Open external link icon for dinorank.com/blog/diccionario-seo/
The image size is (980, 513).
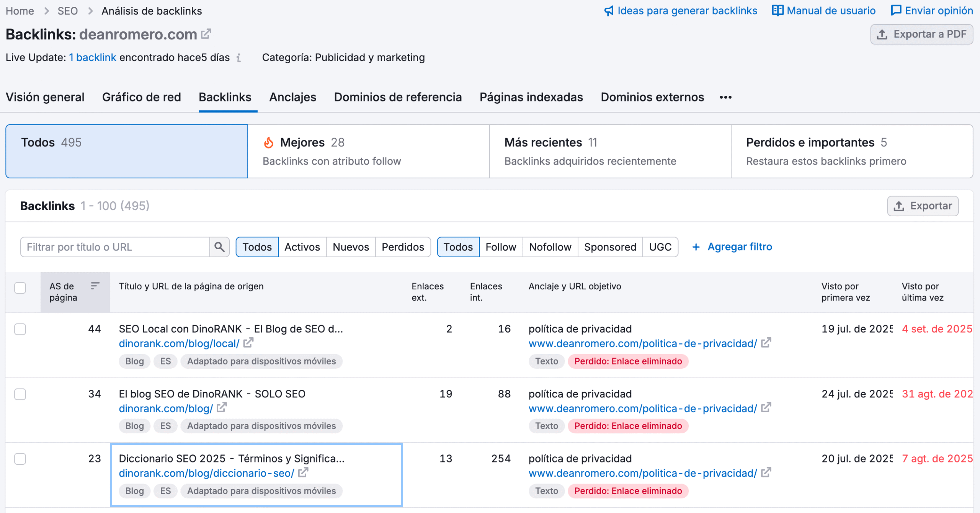303,473
